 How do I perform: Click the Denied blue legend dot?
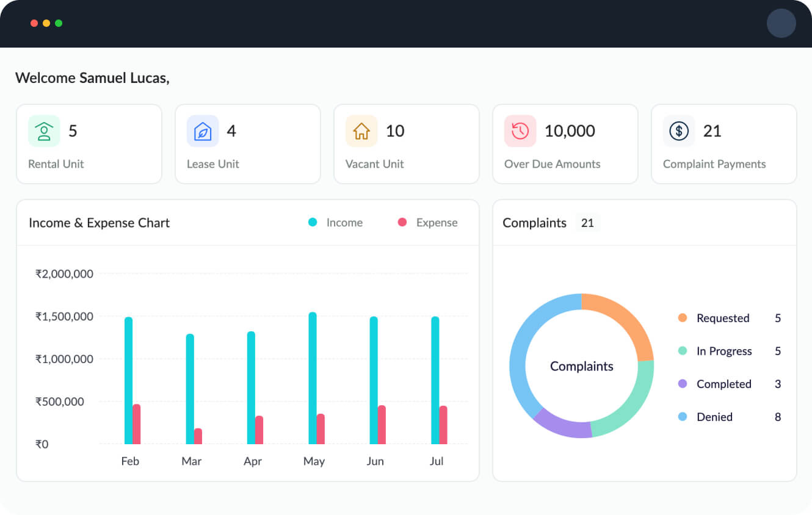pos(684,417)
